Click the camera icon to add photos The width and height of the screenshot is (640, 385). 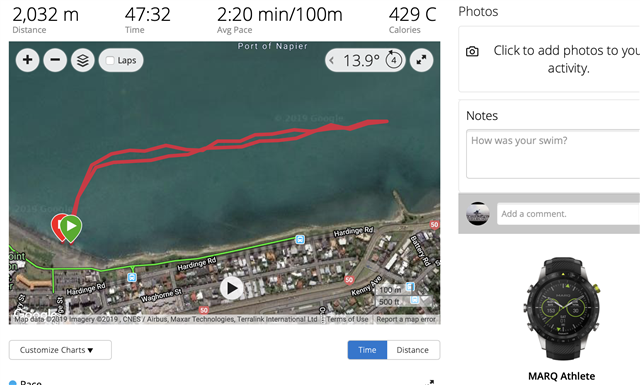point(472,51)
